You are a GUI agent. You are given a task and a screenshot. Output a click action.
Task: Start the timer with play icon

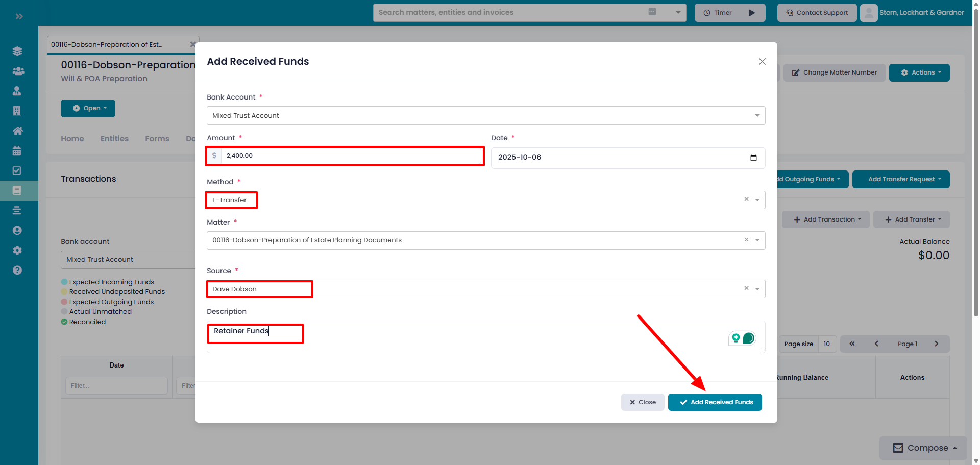point(751,13)
